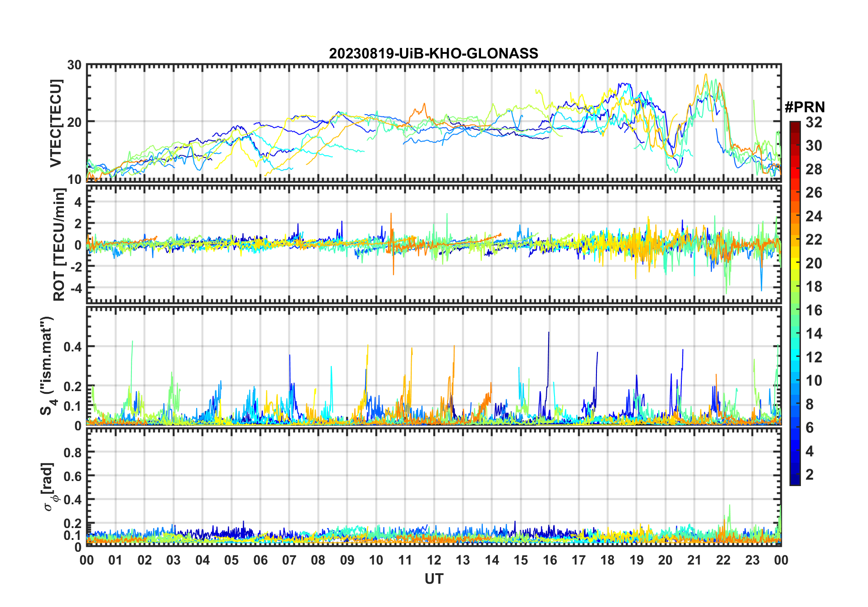The height and width of the screenshot is (607, 868).
Task: Select hour label 17 on UT axis
Action: click(579, 560)
